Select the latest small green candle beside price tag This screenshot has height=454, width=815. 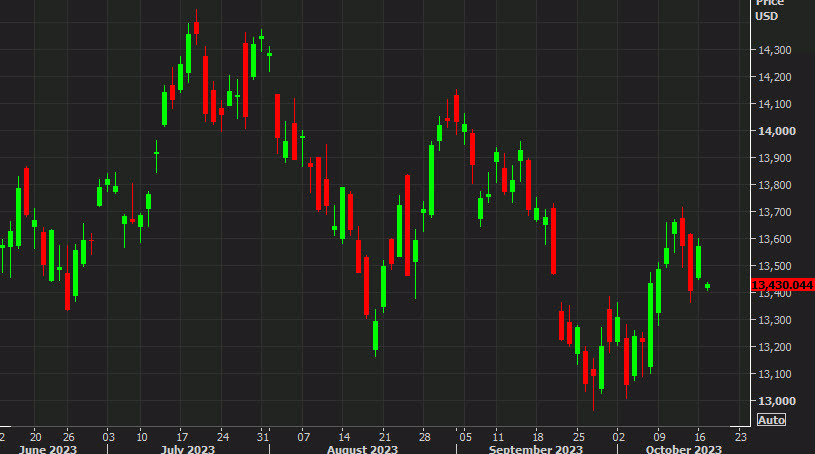(707, 286)
